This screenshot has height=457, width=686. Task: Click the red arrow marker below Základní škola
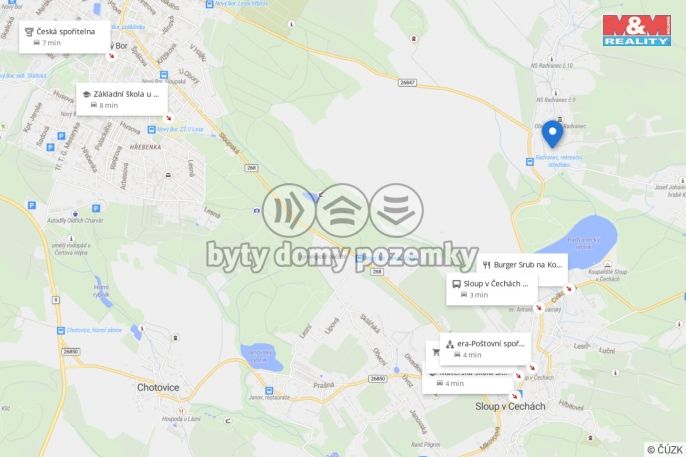click(x=168, y=118)
